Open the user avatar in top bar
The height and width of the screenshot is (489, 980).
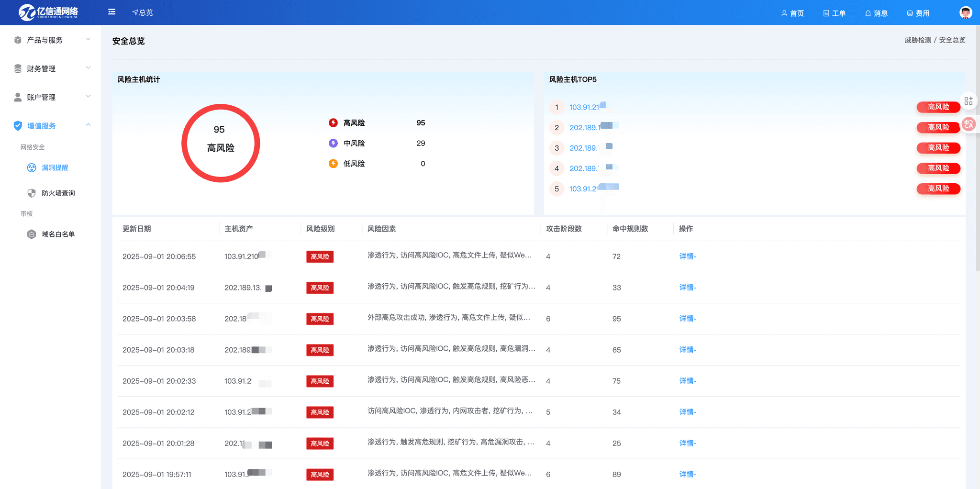tap(965, 13)
